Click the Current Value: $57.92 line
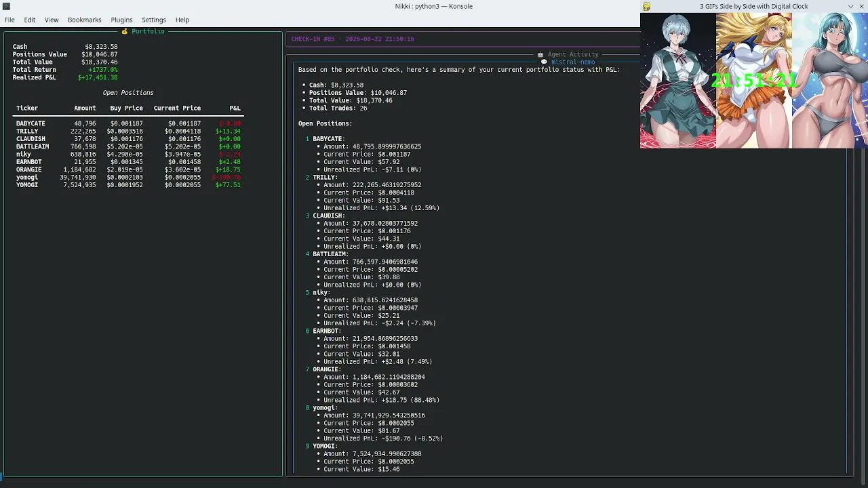Viewport: 868px width, 488px height. pyautogui.click(x=361, y=162)
